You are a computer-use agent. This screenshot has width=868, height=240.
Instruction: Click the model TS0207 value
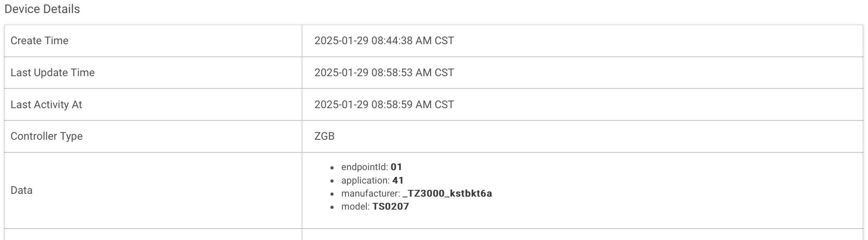point(391,206)
